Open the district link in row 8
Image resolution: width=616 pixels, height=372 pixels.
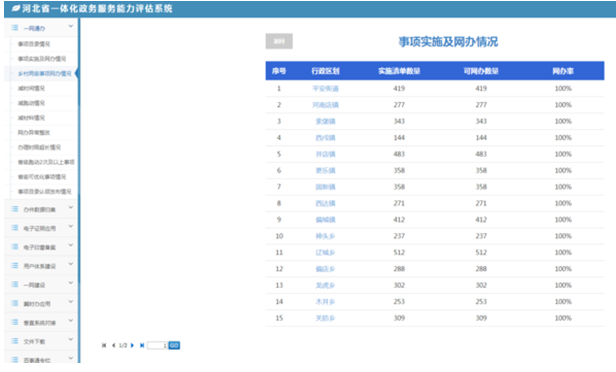click(x=325, y=203)
